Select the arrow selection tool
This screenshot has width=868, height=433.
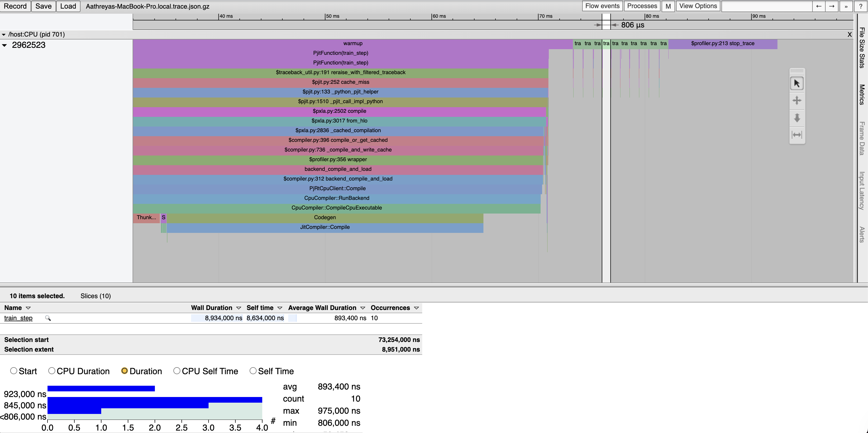coord(797,83)
